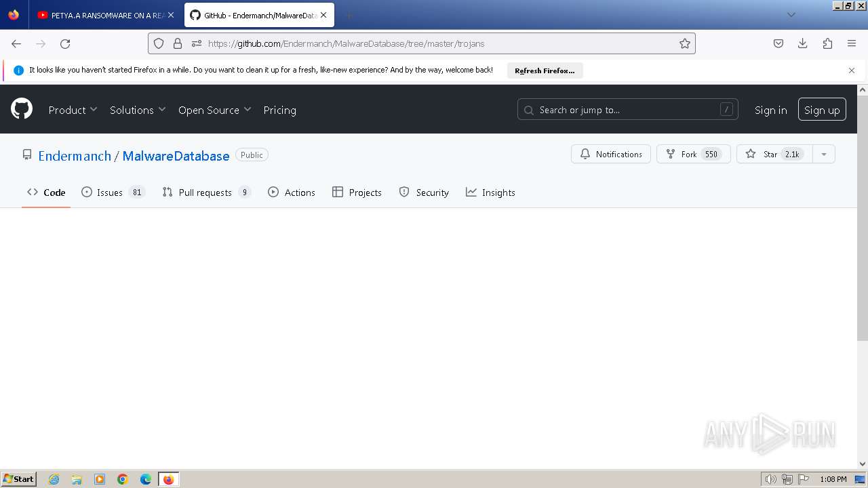Screen dimensions: 868x488
Task: Launch Internet Explorer from taskbar
Action: click(54, 479)
